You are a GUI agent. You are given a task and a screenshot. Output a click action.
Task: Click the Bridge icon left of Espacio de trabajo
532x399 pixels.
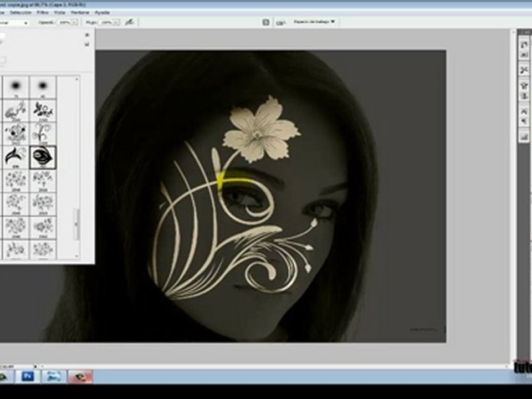tap(280, 23)
